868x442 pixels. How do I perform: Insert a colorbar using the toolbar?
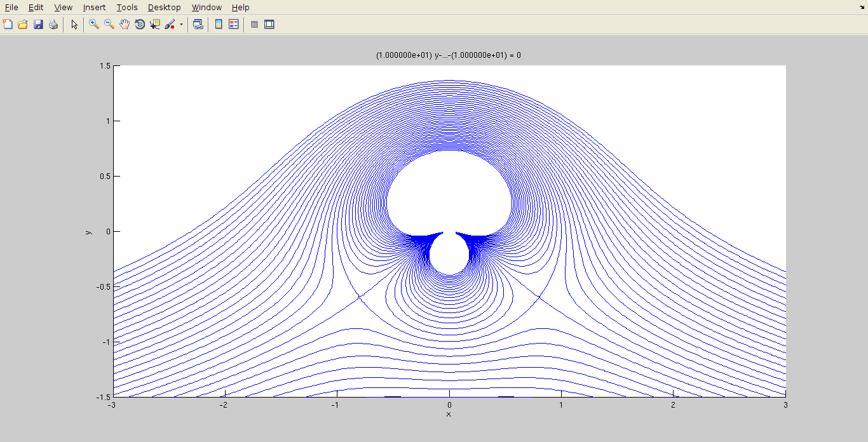click(219, 25)
